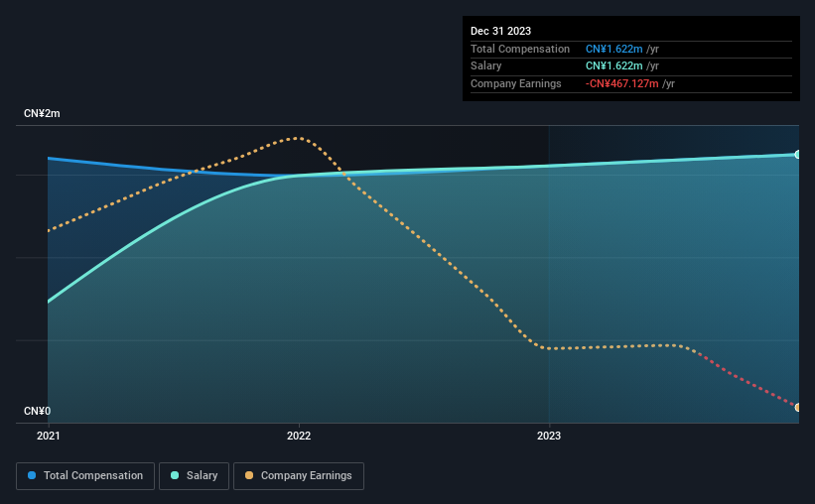Viewport: 815px width, 504px height.
Task: Click the blue Total Compensation legend dot
Action: (32, 475)
